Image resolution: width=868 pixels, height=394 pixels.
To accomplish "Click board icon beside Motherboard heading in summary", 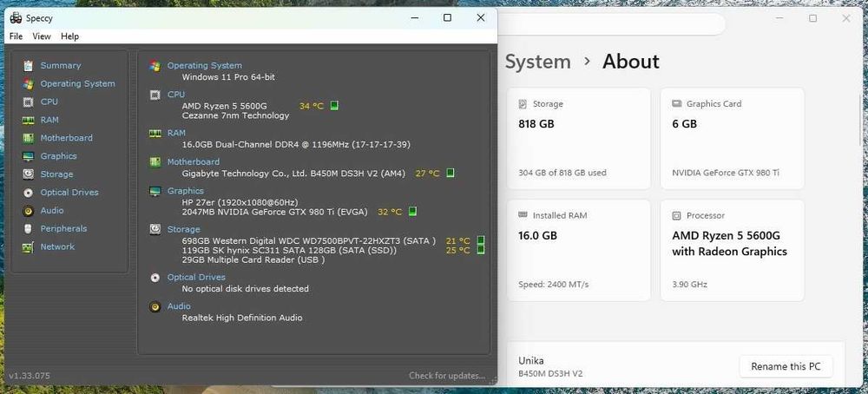I will (x=155, y=162).
